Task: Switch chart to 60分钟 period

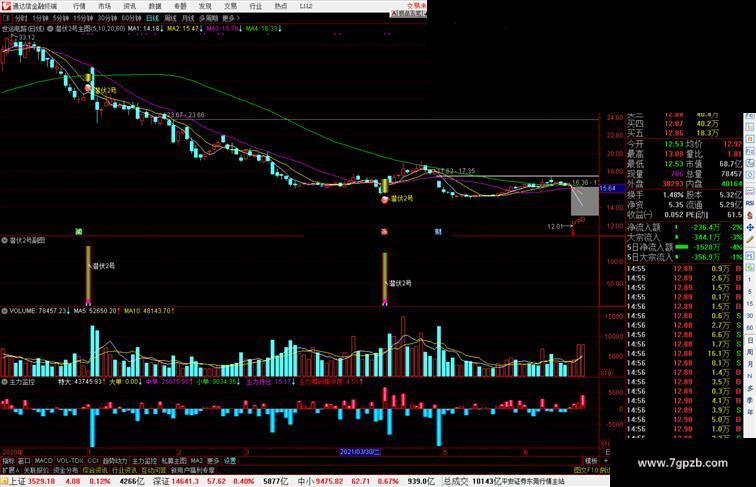Action: (131, 18)
